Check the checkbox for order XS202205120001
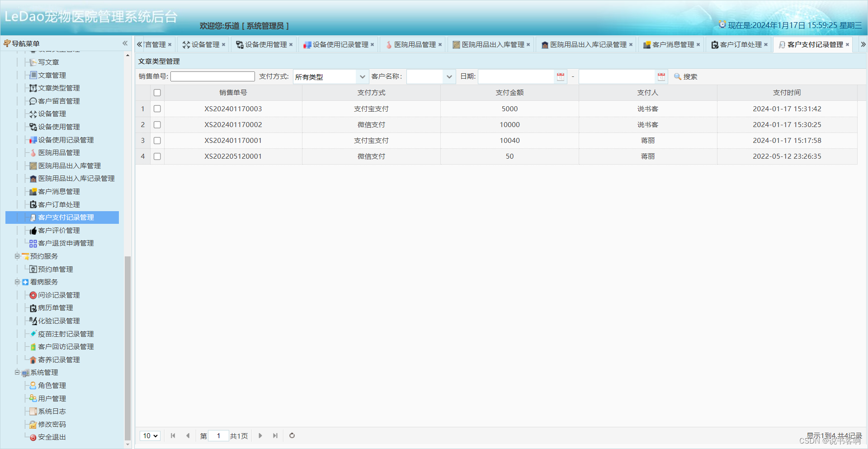 157,156
